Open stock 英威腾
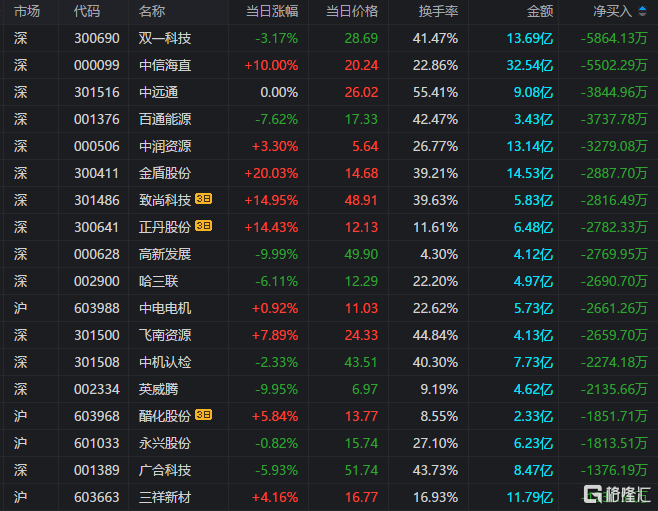The width and height of the screenshot is (658, 511). (159, 389)
